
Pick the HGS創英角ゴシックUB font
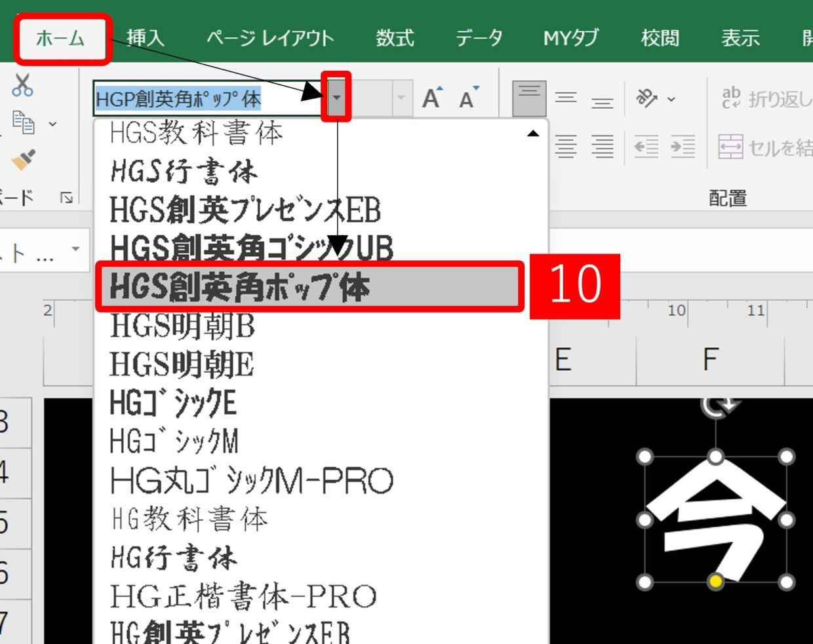321,248
